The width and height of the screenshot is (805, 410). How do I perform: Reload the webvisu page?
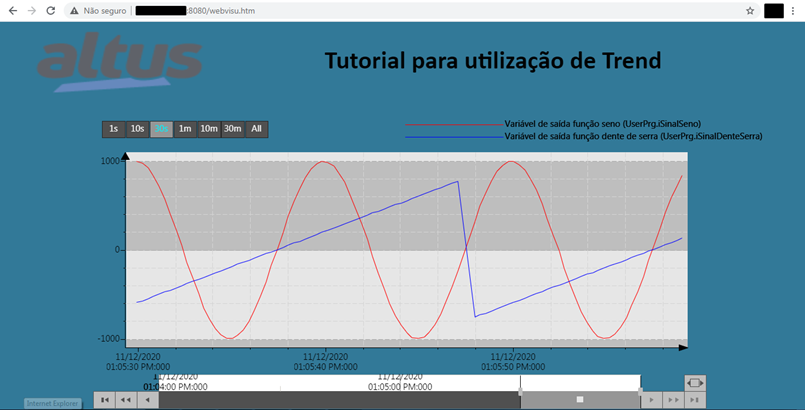[54, 10]
